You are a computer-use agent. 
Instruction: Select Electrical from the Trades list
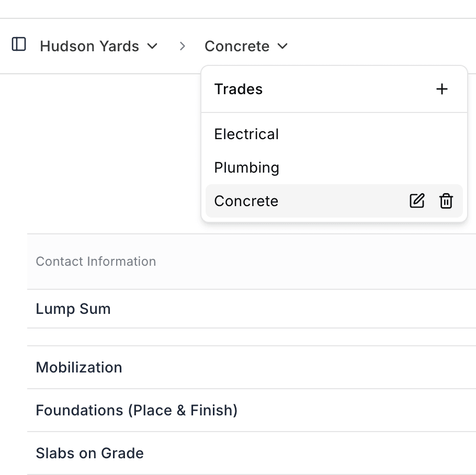click(246, 134)
